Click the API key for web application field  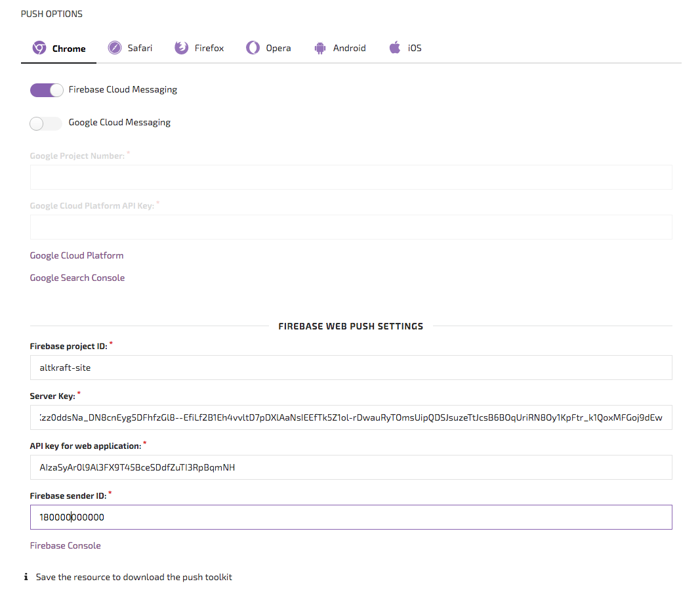(351, 467)
